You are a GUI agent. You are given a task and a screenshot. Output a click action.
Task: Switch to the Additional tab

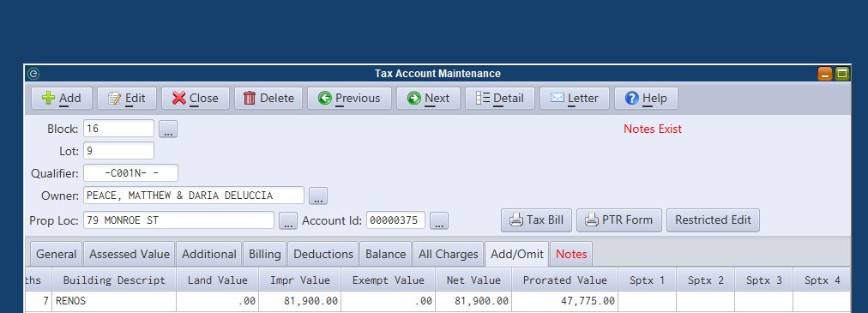[x=208, y=255]
